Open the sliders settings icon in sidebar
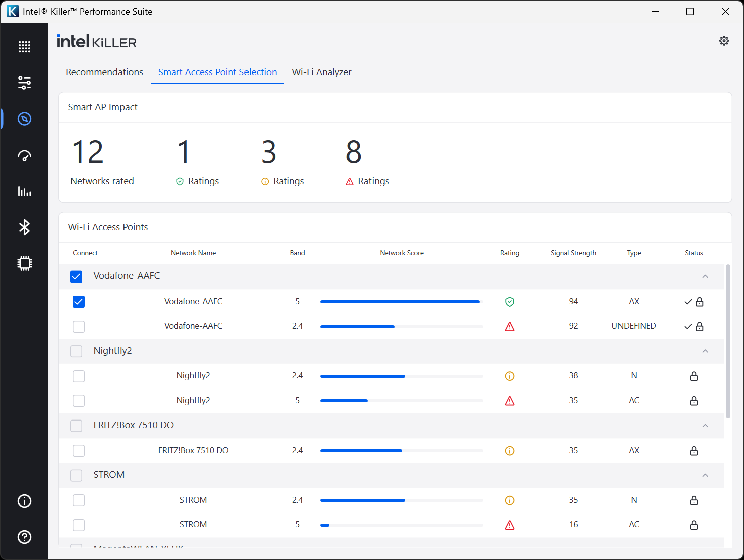This screenshot has width=744, height=560. [x=24, y=83]
